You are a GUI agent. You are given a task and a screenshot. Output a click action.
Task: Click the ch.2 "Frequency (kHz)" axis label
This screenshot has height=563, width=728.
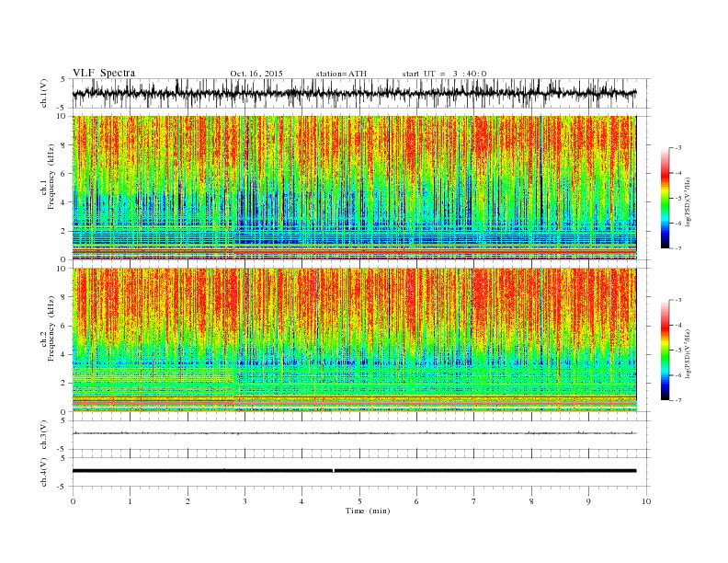point(50,327)
